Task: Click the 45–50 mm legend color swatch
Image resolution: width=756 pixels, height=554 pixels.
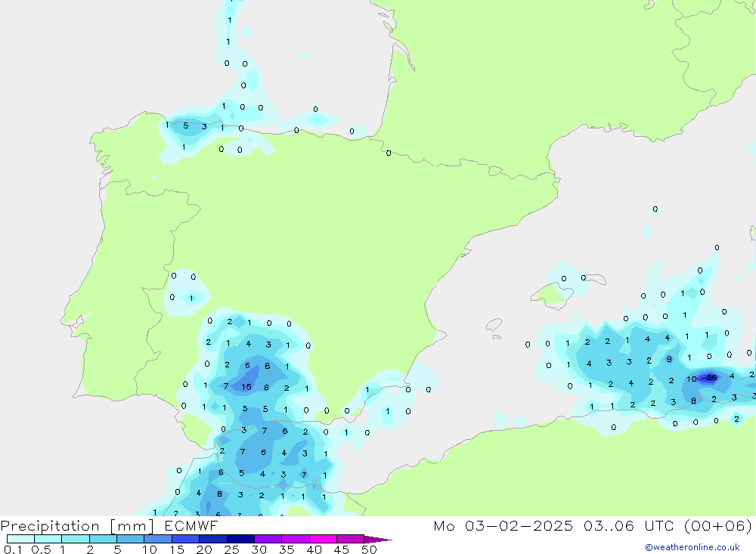Action: (350, 539)
